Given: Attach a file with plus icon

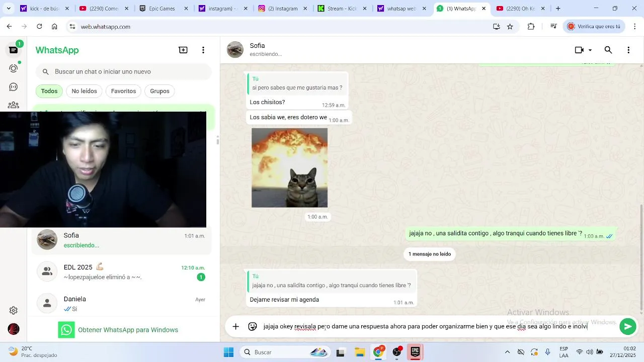Looking at the screenshot, I should click(x=235, y=327).
